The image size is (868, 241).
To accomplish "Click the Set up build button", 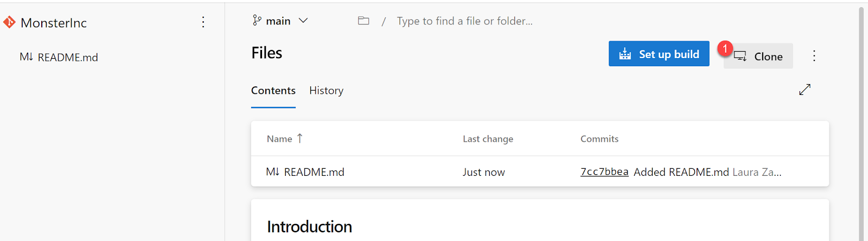I will [x=659, y=54].
